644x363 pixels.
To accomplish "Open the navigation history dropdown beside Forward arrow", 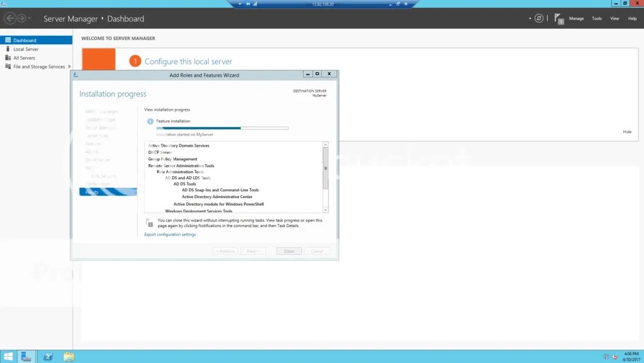I will pyautogui.click(x=30, y=18).
